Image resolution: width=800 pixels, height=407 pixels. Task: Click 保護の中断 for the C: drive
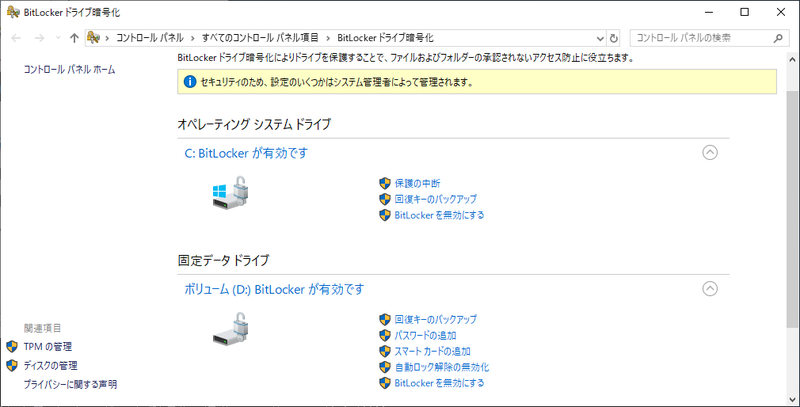[417, 183]
